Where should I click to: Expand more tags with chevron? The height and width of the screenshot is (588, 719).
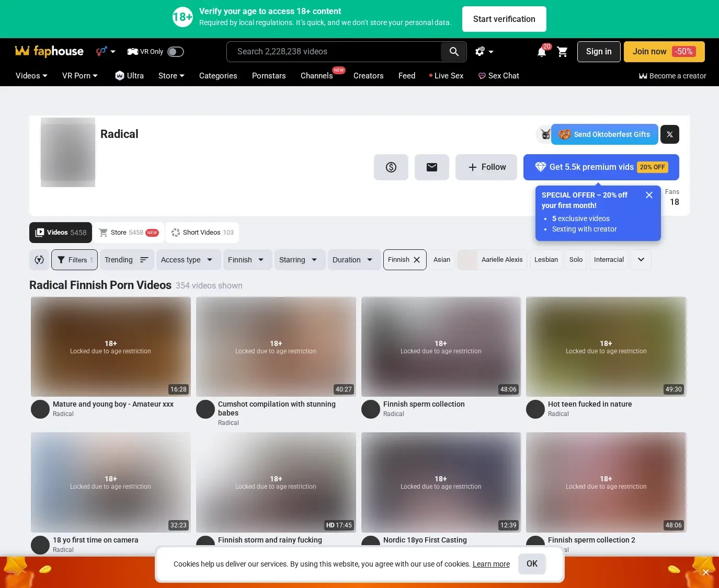(641, 260)
